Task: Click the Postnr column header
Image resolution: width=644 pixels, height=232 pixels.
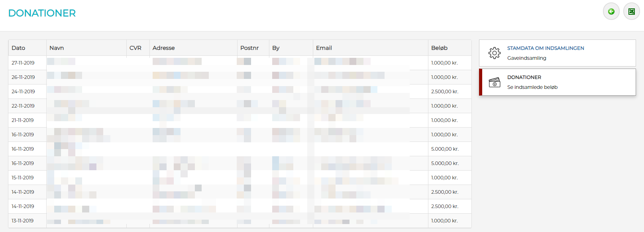Action: click(x=249, y=48)
